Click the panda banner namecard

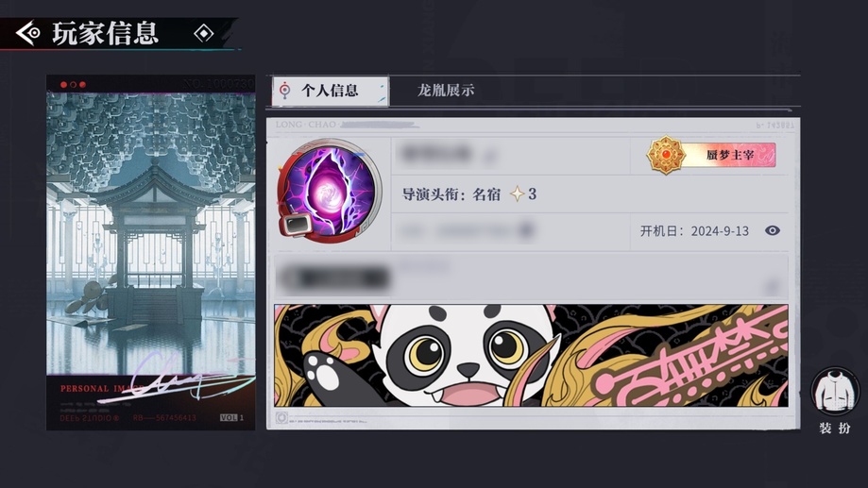click(531, 355)
